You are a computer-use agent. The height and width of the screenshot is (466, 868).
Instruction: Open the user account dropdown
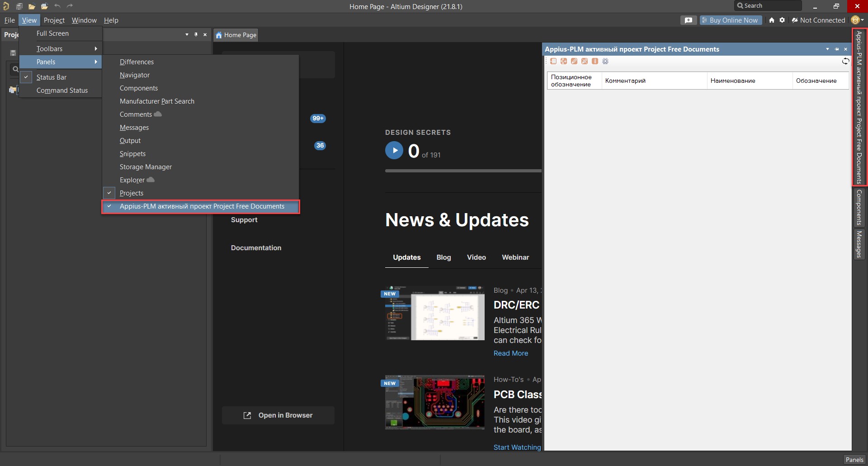click(858, 20)
